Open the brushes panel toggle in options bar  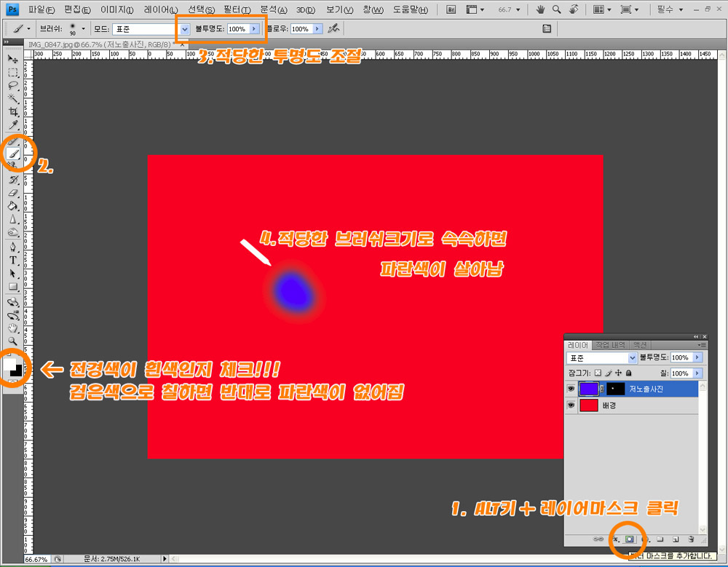[547, 29]
